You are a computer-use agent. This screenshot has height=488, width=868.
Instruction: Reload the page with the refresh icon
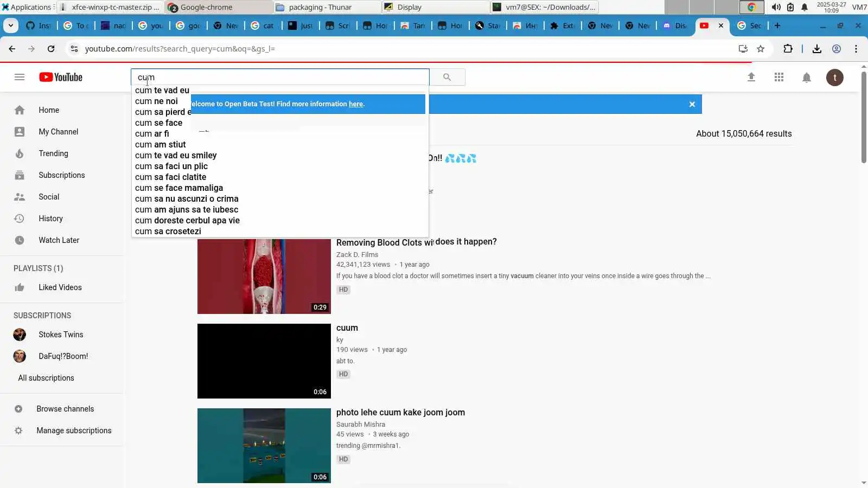pos(51,49)
